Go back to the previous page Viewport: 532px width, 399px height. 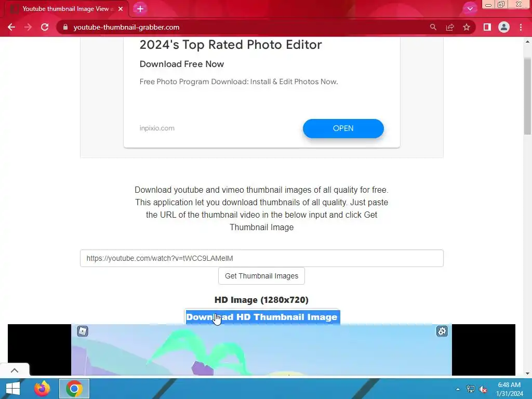11,27
